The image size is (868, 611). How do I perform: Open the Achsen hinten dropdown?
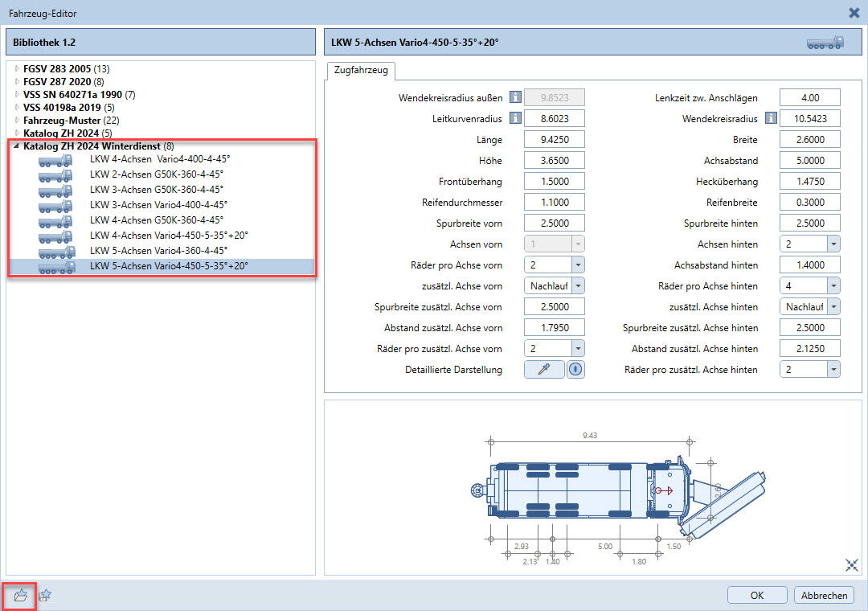click(833, 244)
